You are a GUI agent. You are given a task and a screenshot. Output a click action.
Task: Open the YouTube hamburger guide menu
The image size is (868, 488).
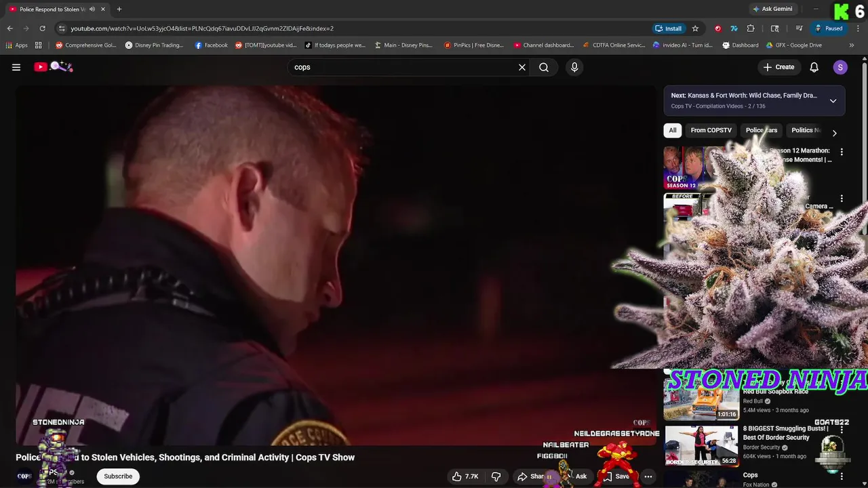16,67
